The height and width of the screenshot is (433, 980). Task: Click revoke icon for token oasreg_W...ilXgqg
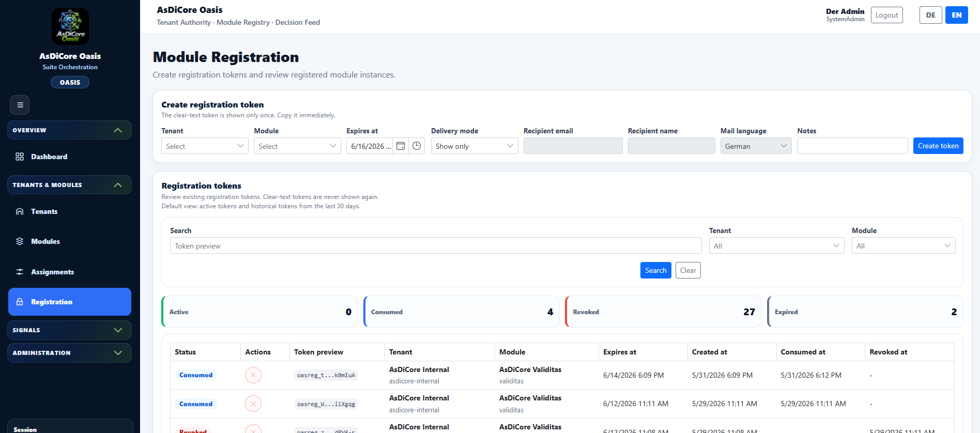pos(253,404)
